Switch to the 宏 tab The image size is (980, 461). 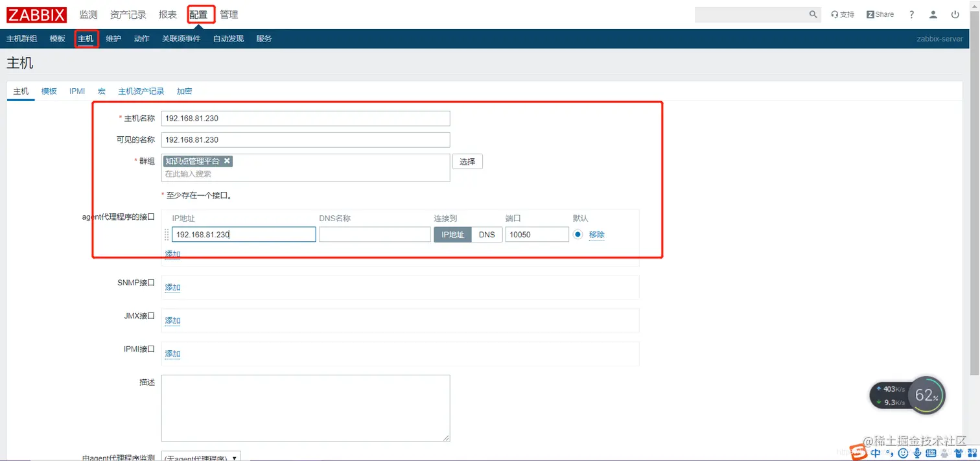tap(102, 91)
